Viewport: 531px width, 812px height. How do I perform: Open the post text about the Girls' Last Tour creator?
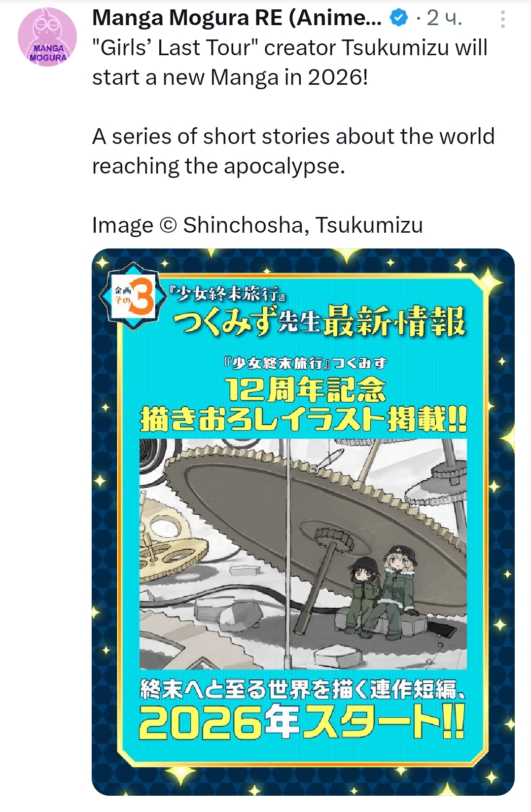[290, 63]
